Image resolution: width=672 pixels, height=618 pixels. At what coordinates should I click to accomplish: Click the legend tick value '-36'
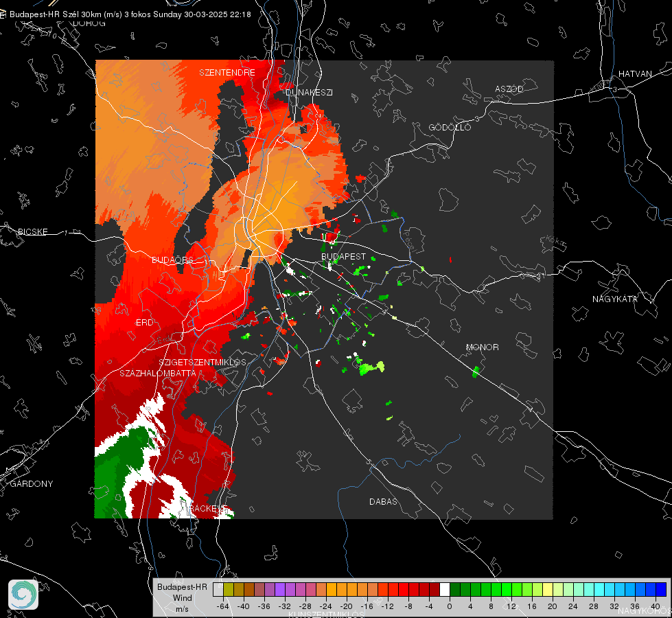(x=264, y=606)
